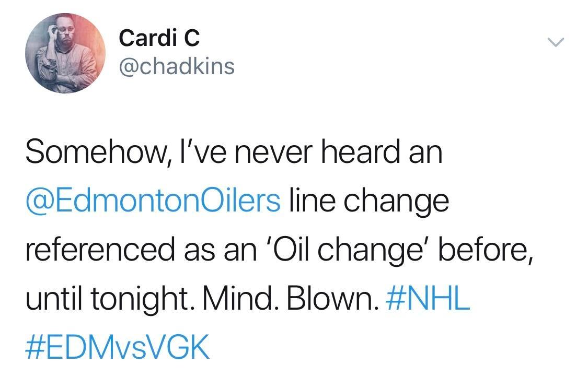Expand the down-arrow at tweet's top right
Image resolution: width=588 pixels, height=388 pixels.
556,42
